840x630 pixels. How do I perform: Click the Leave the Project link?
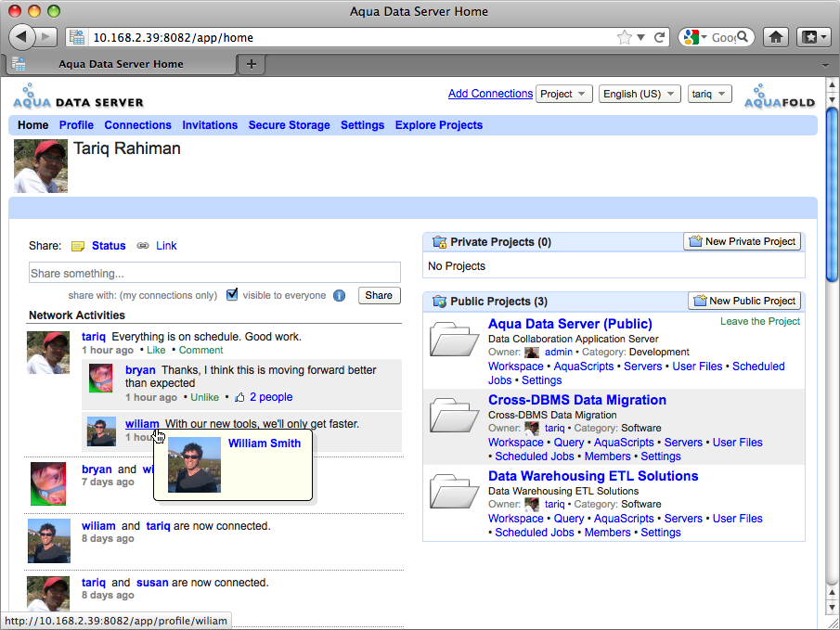[x=759, y=321]
